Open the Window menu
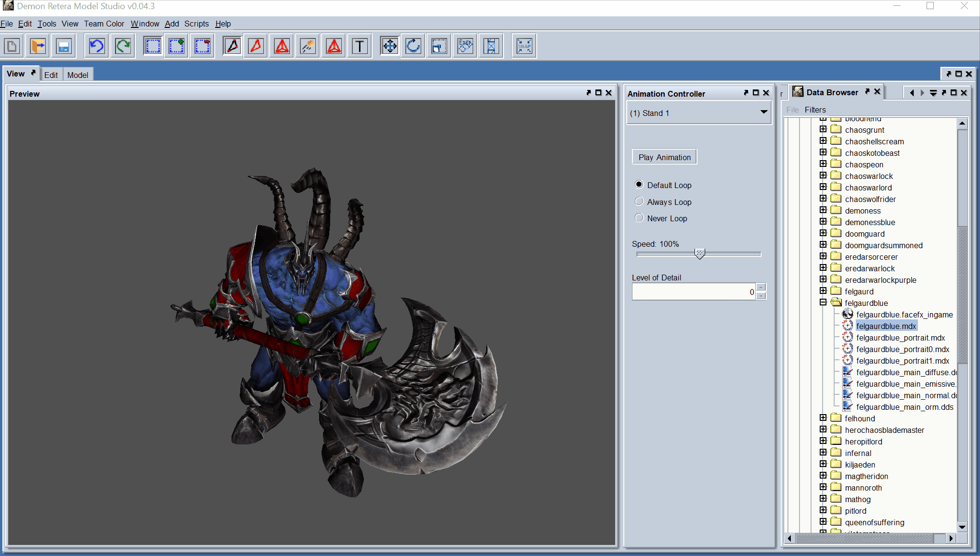Viewport: 980px width, 556px height. [145, 24]
